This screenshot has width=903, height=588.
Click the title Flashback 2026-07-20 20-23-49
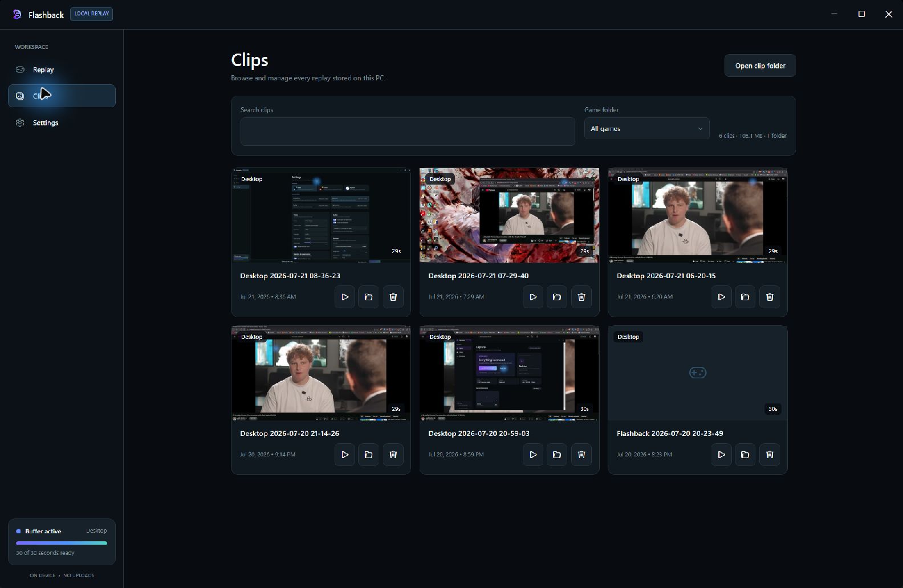(670, 434)
